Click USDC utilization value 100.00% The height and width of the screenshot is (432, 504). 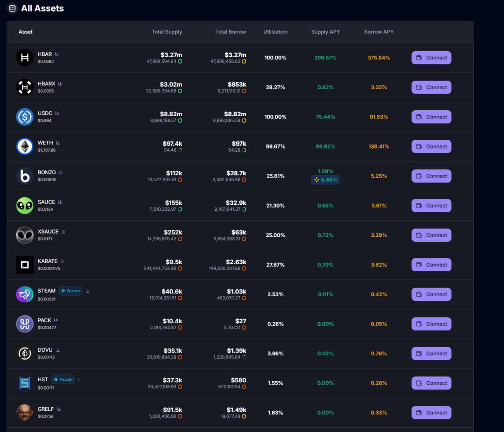276,117
